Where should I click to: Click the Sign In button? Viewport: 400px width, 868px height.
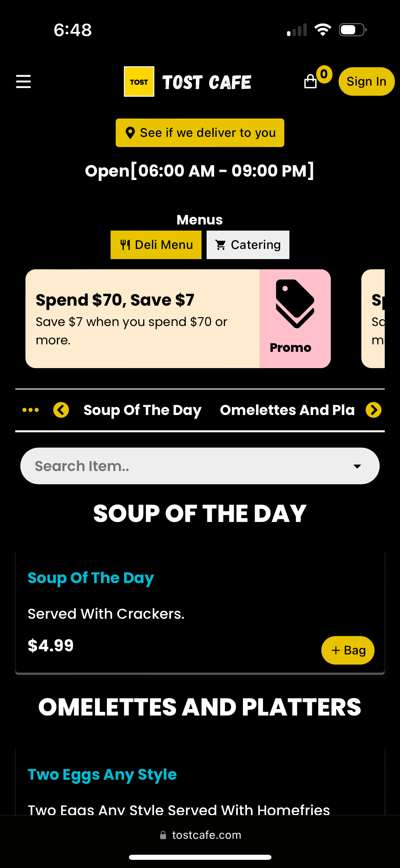366,82
